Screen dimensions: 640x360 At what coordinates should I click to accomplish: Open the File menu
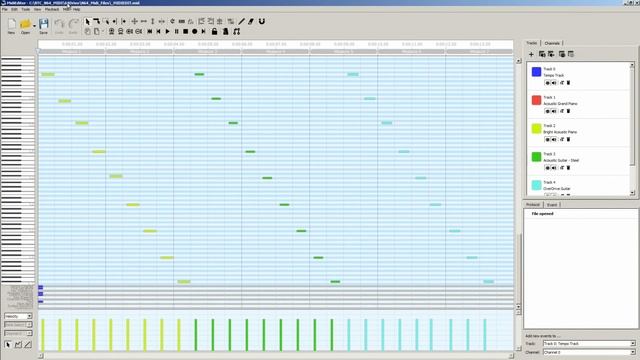pyautogui.click(x=5, y=9)
